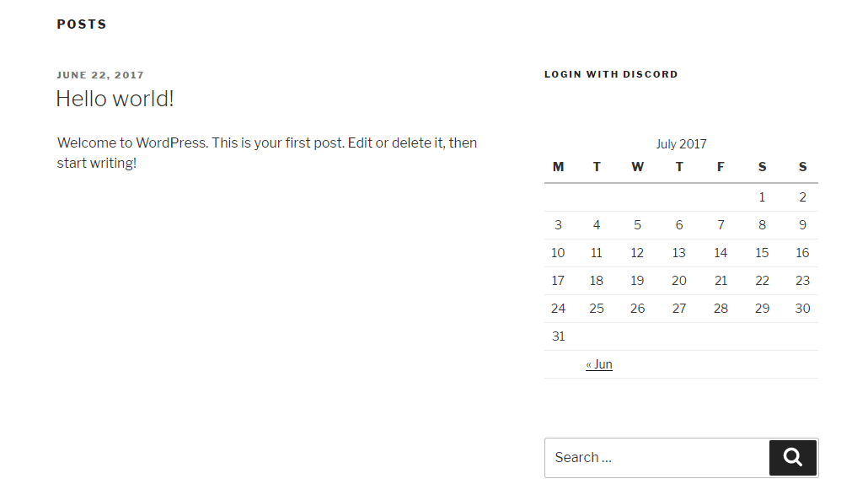
Task: Go to previous month via « Jun
Action: pyautogui.click(x=599, y=364)
